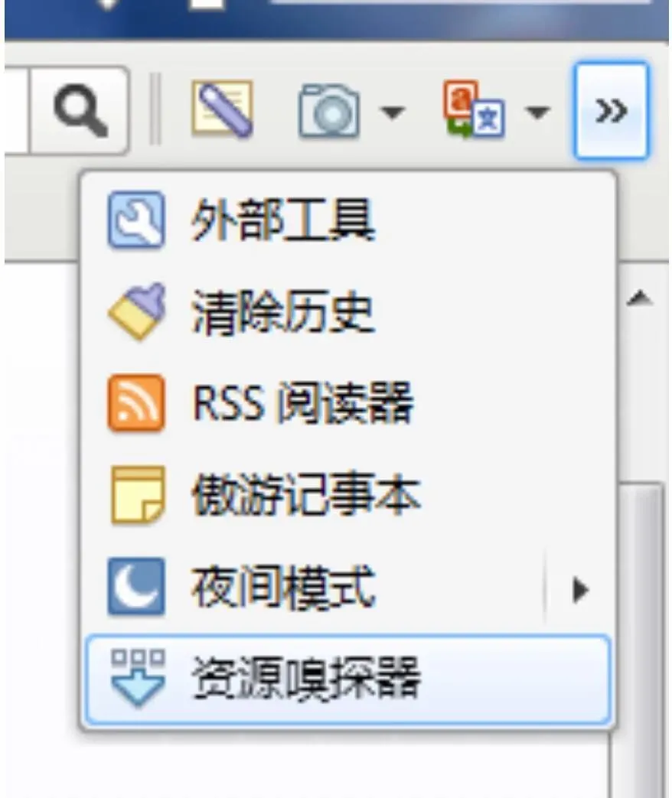Click the blue download arrow sniffer icon

tap(138, 678)
